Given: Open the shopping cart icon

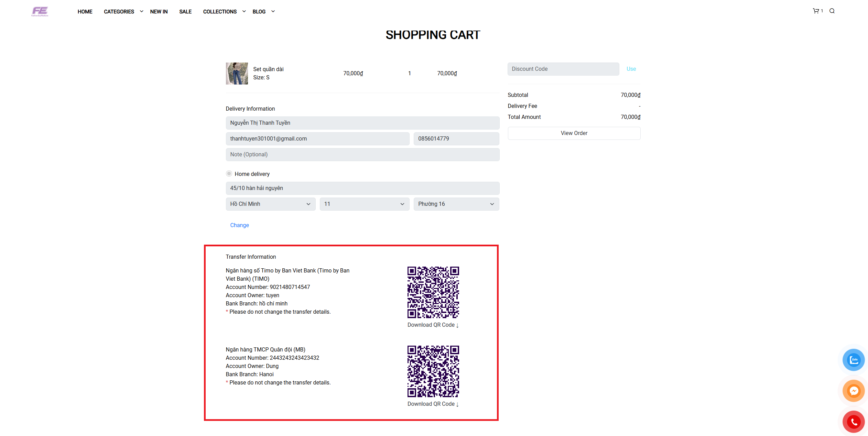Looking at the screenshot, I should pos(816,11).
